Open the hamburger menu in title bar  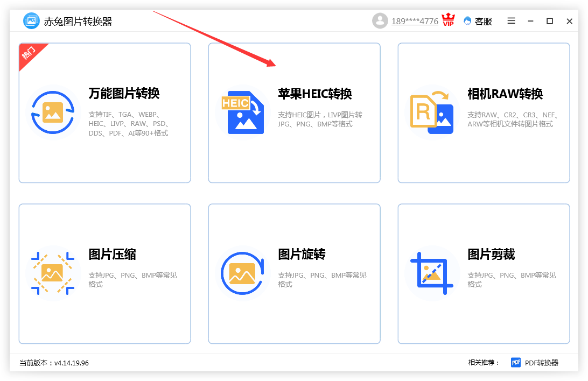point(511,21)
